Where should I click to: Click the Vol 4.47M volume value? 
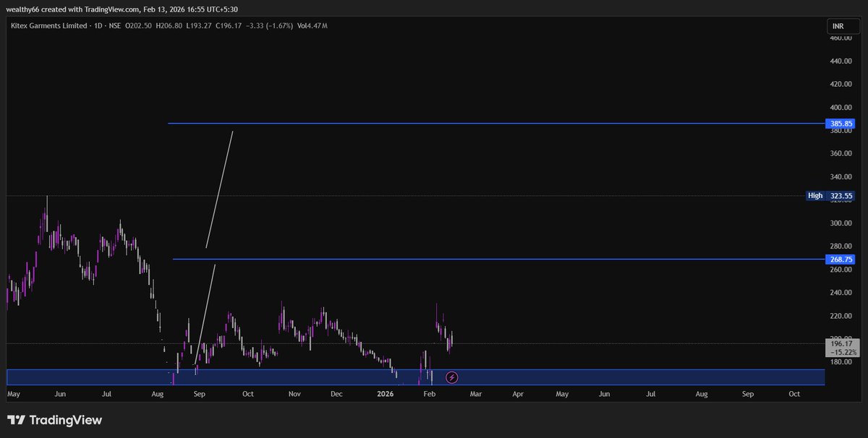(314, 25)
